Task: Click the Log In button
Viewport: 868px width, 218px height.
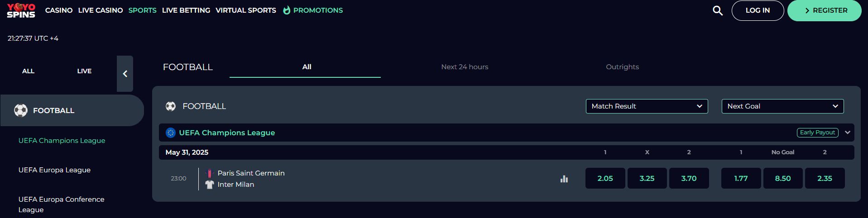Action: pos(758,10)
